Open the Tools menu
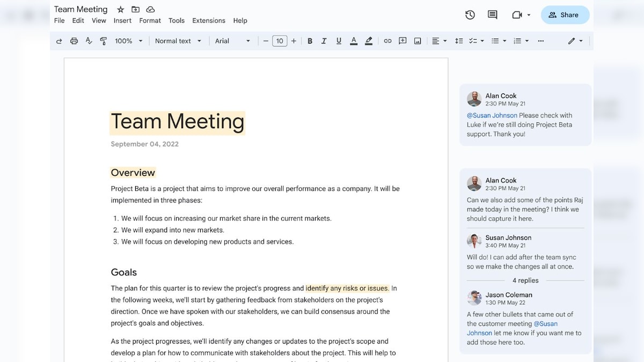This screenshot has width=644, height=362. pyautogui.click(x=177, y=20)
